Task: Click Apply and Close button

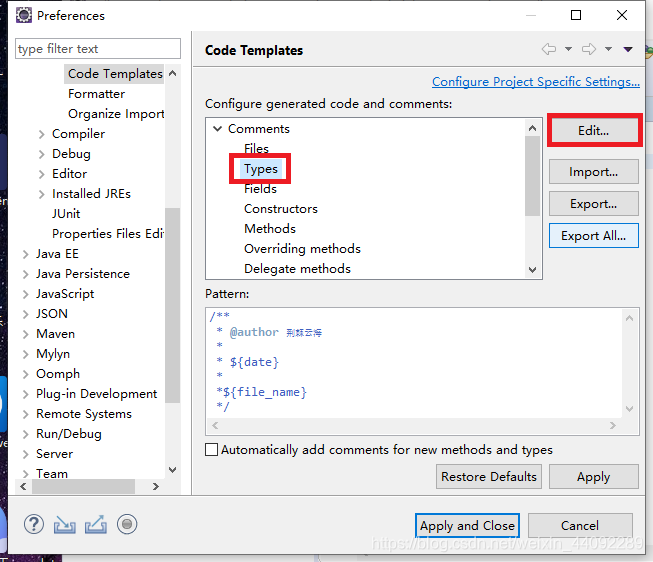Action: 467,525
